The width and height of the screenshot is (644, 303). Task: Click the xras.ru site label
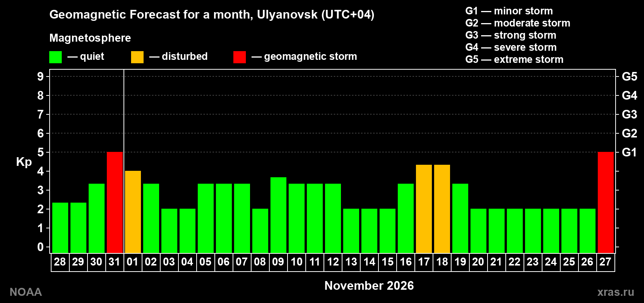(x=616, y=292)
